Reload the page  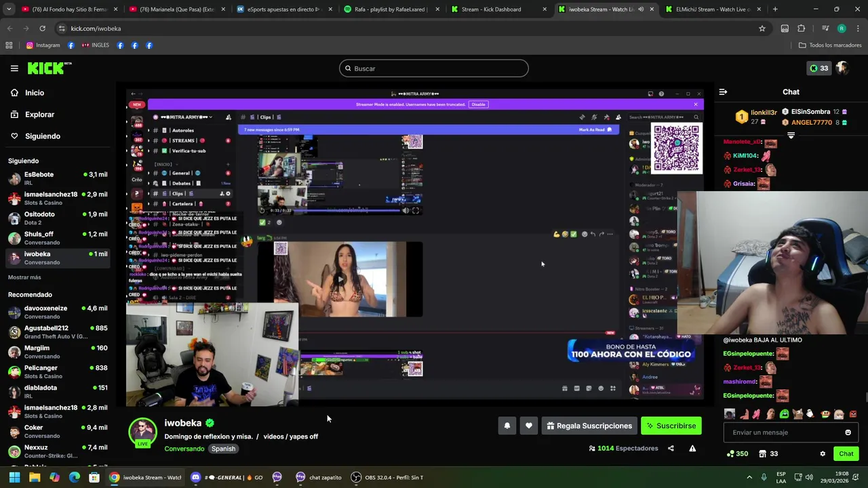click(42, 28)
